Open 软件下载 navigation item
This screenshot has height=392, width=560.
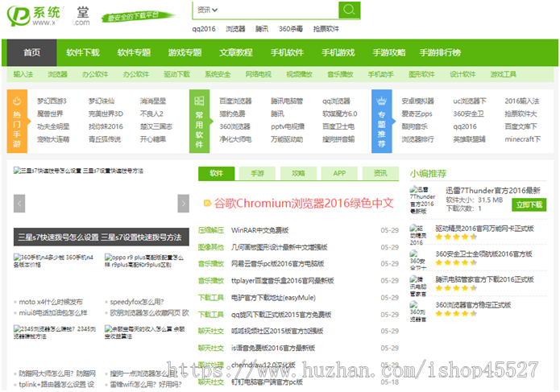point(83,53)
